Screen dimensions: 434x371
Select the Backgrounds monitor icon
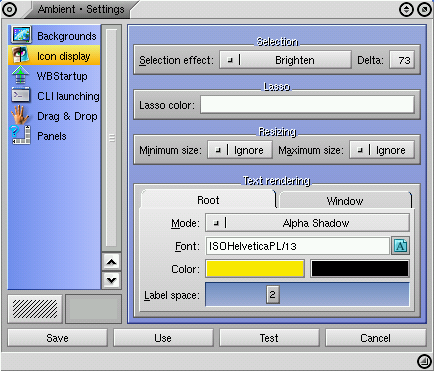tap(21, 35)
